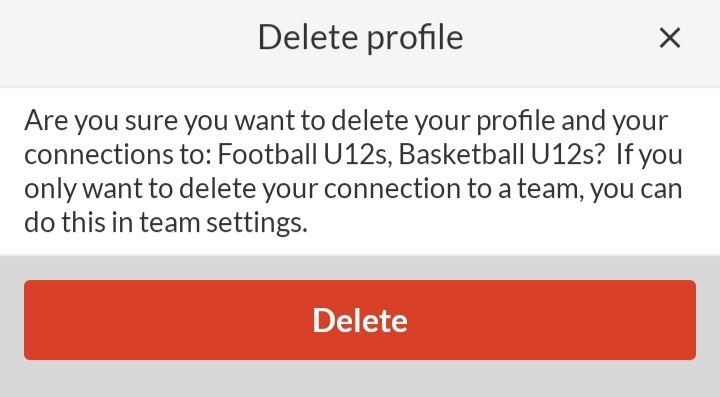Click the confirmation message paragraph

pyautogui.click(x=354, y=171)
